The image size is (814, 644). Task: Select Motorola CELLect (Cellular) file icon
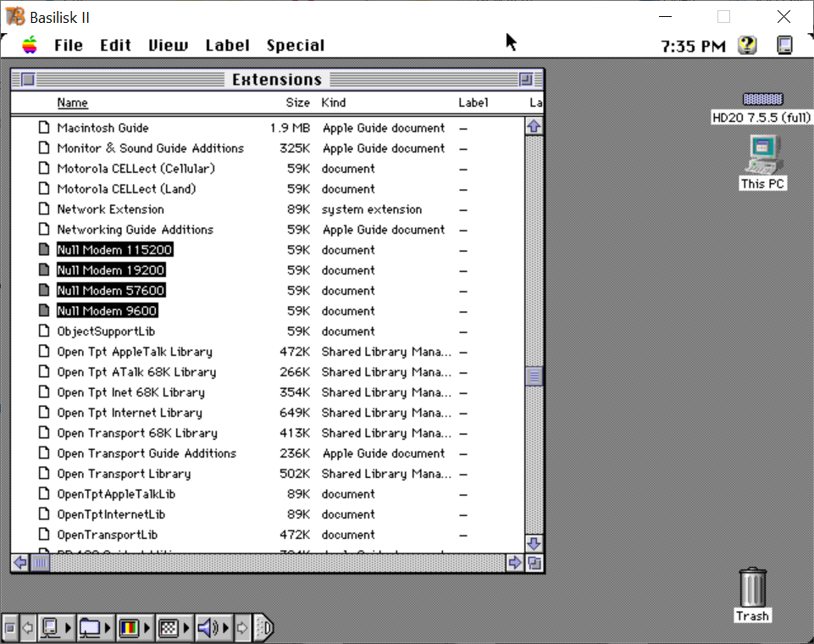pos(44,168)
